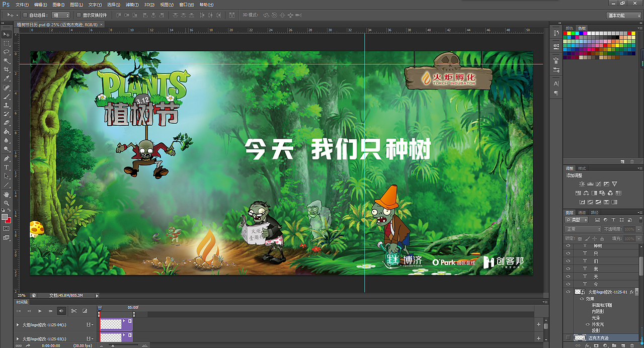Open the timeline transition icon
The width and height of the screenshot is (644, 348).
click(85, 311)
